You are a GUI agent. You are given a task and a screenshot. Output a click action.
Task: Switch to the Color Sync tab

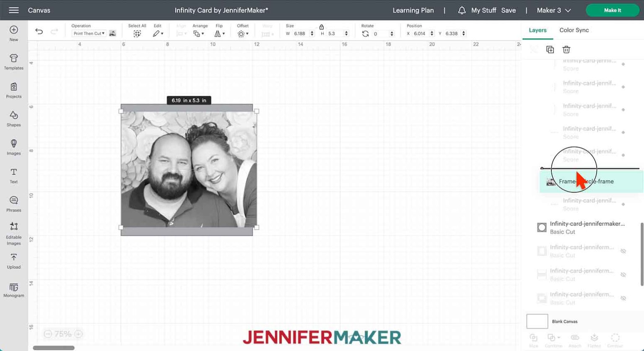pos(574,30)
